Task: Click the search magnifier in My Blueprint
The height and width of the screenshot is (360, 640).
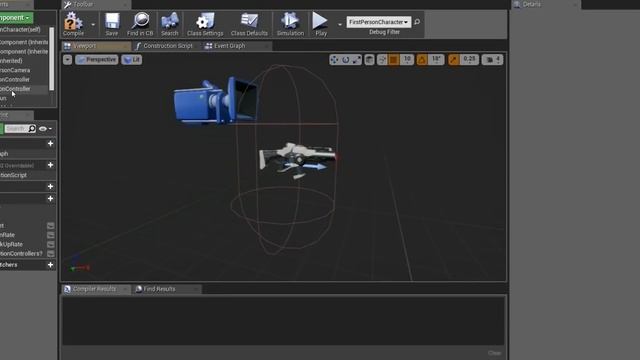Action: tap(32, 129)
